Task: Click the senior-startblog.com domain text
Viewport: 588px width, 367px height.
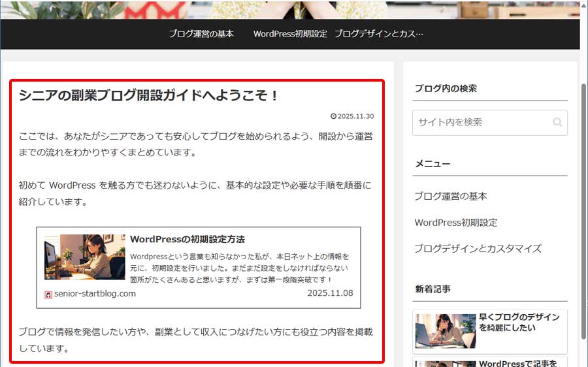Action: pyautogui.click(x=95, y=293)
